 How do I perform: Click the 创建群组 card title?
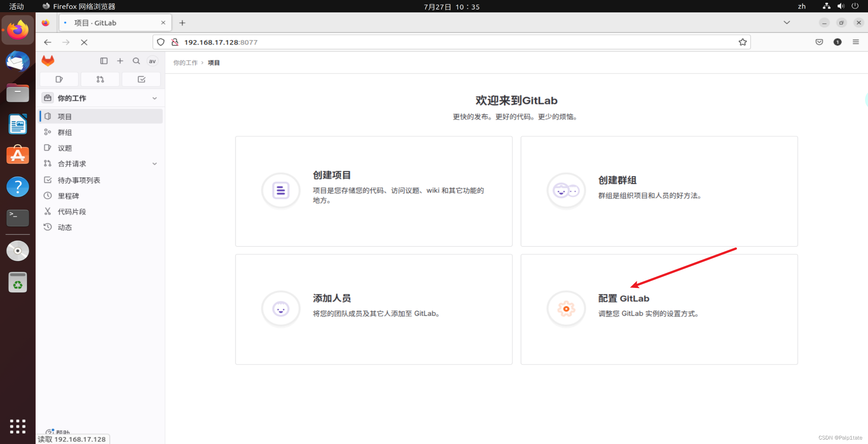click(617, 180)
